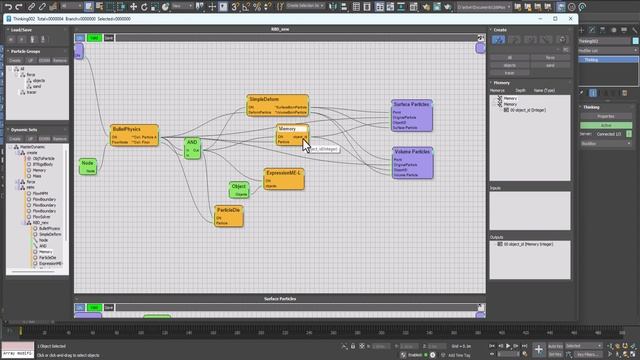Screen dimensions: 640x360
Task: Select the Unlink Selection tool icon
Action: [42, 7]
